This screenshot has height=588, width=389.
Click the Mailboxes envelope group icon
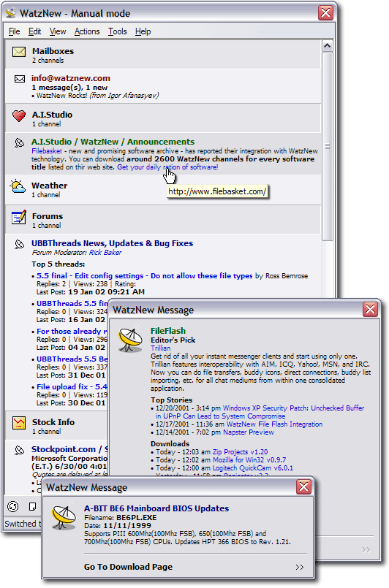(19, 52)
